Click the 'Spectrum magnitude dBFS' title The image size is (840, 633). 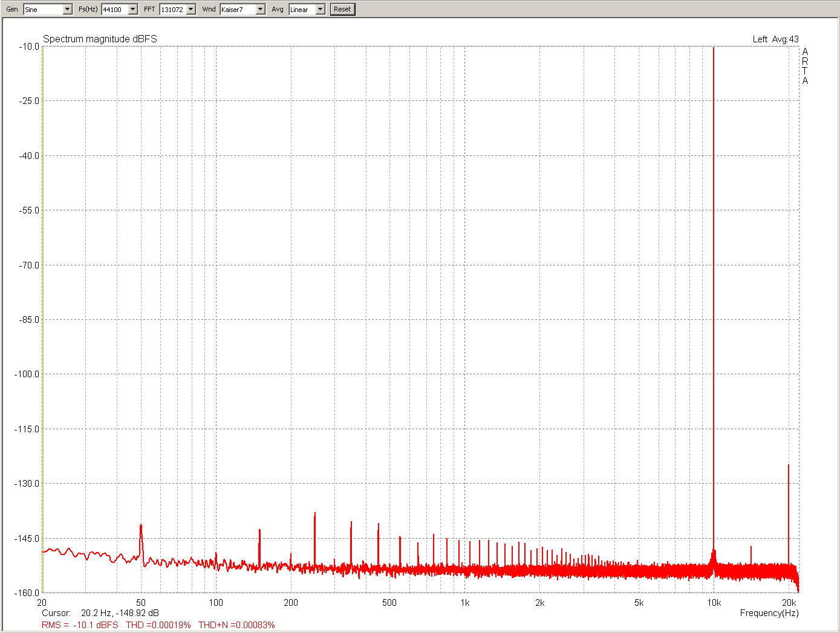coord(100,39)
